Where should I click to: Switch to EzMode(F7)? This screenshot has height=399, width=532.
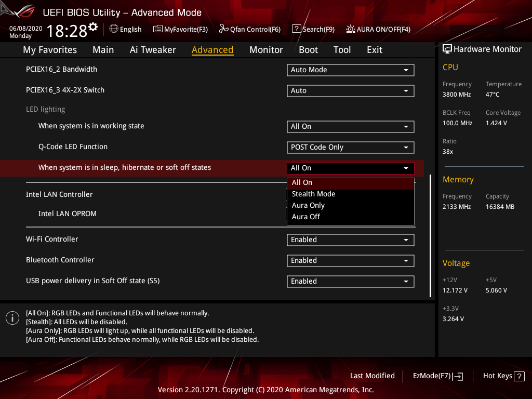click(x=437, y=376)
